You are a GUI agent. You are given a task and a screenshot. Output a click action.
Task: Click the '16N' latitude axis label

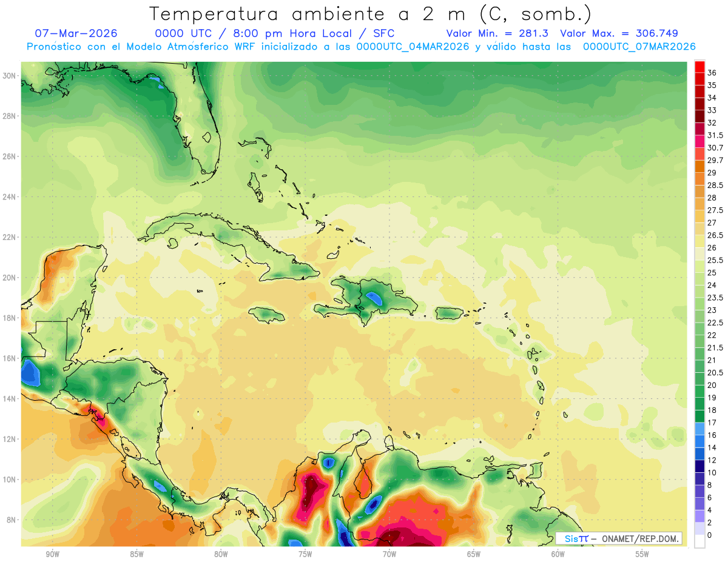click(9, 358)
